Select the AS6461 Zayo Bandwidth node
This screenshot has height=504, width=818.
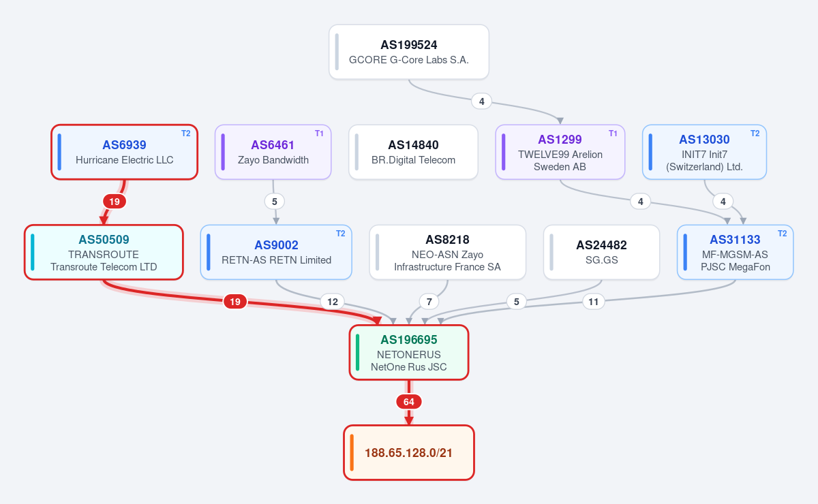[273, 152]
